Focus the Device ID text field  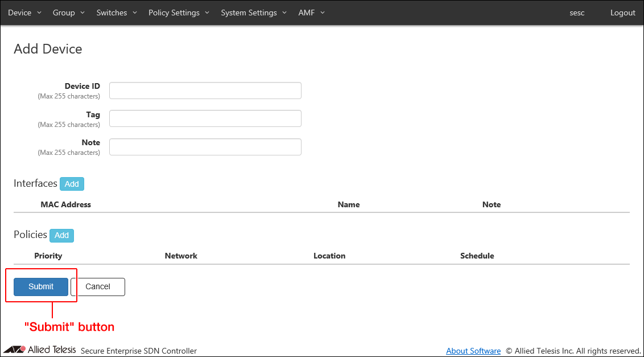click(x=205, y=91)
